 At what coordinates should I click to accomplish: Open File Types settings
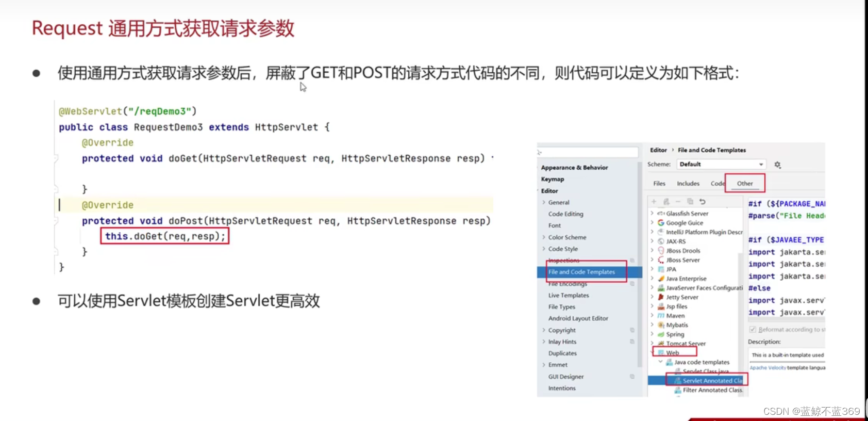pos(562,307)
